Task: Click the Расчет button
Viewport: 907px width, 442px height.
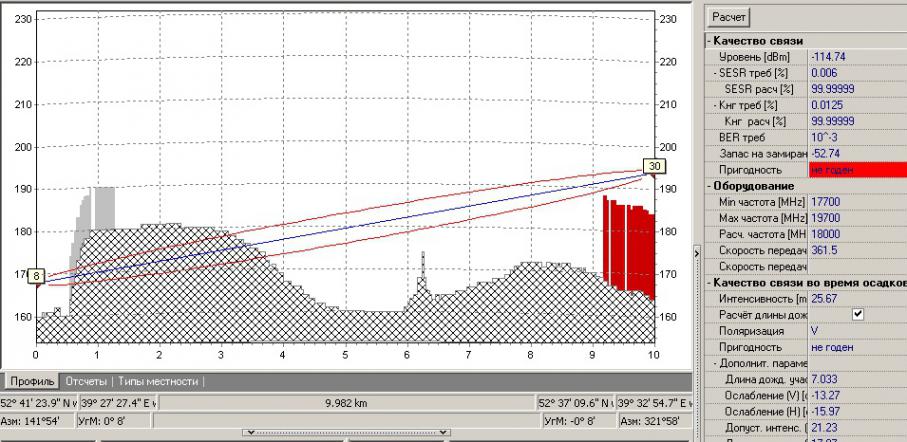Action: coord(729,17)
